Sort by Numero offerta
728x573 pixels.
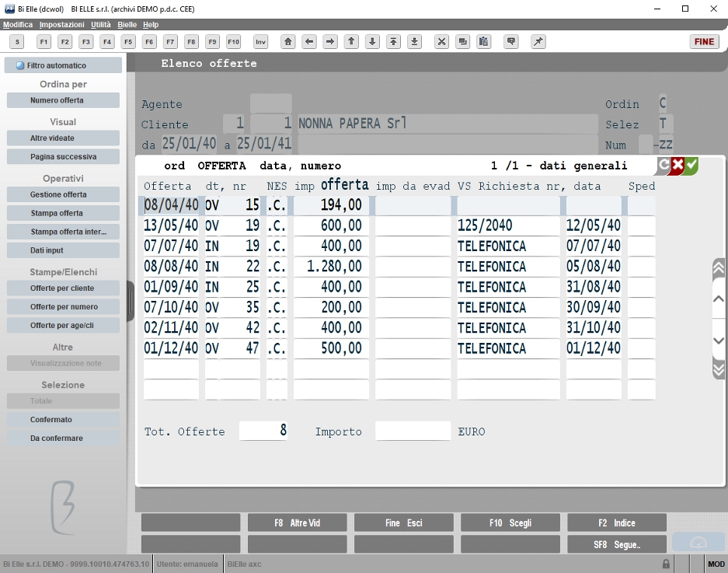tap(63, 100)
